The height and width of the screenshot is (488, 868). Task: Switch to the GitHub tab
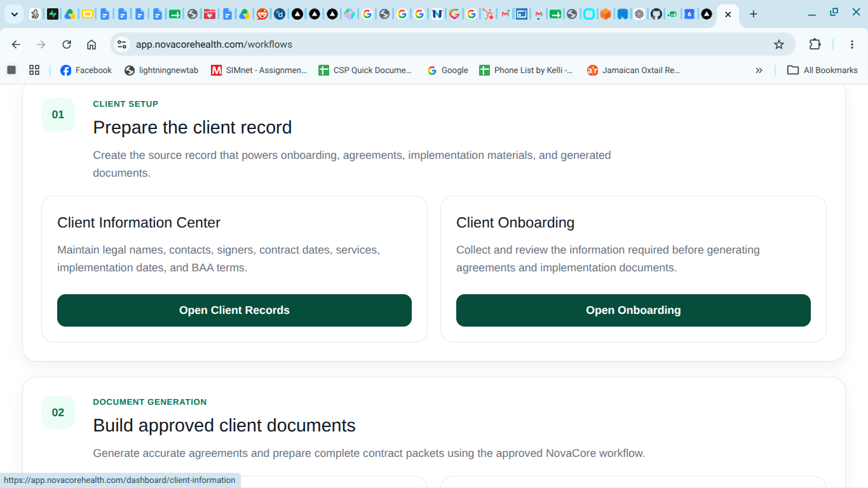click(x=656, y=14)
